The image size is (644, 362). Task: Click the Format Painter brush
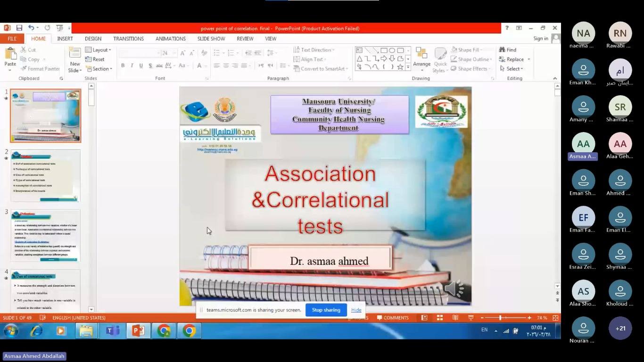[x=40, y=69]
